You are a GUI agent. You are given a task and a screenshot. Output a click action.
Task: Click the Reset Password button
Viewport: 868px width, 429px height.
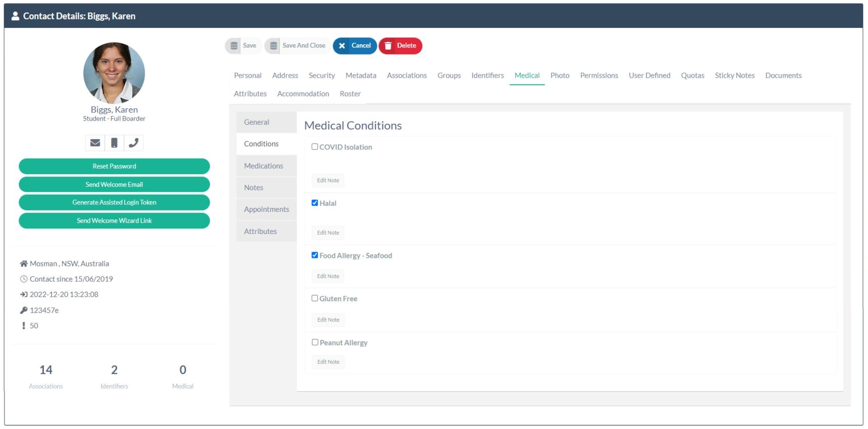coord(114,166)
